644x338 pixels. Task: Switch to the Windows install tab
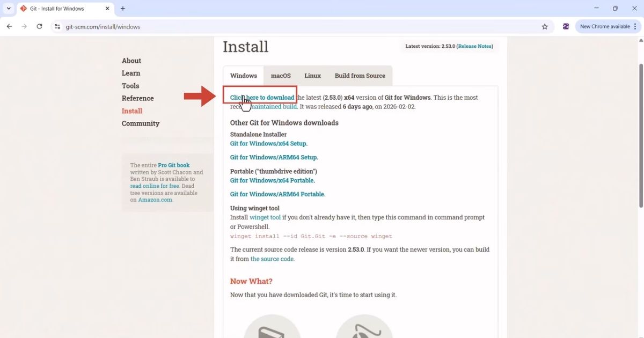coord(244,76)
